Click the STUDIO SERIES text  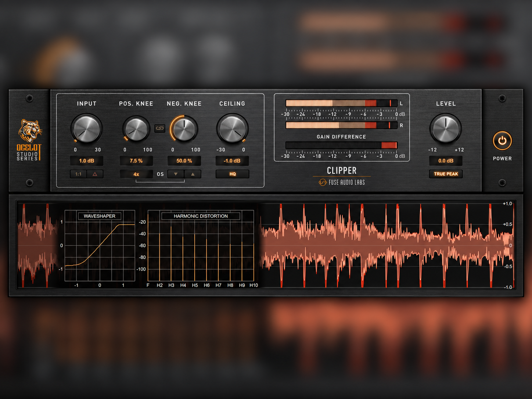pos(27,156)
